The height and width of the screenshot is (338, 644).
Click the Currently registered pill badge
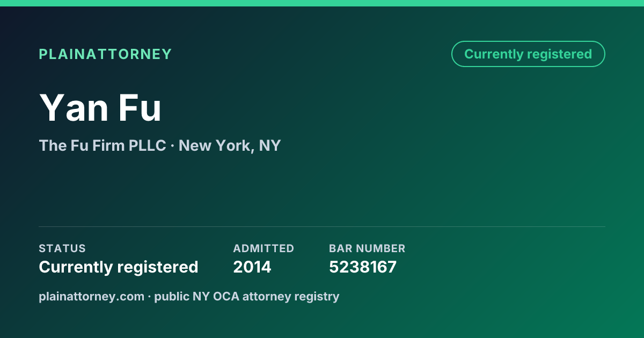pyautogui.click(x=528, y=54)
